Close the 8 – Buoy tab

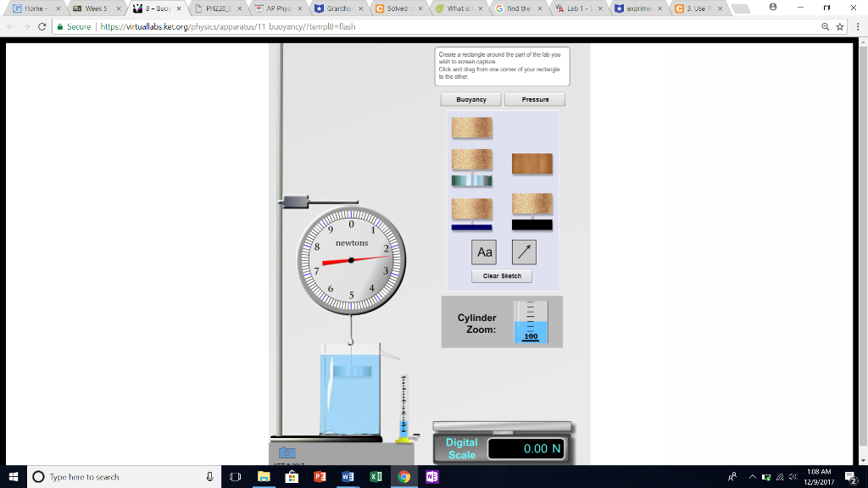(x=179, y=8)
